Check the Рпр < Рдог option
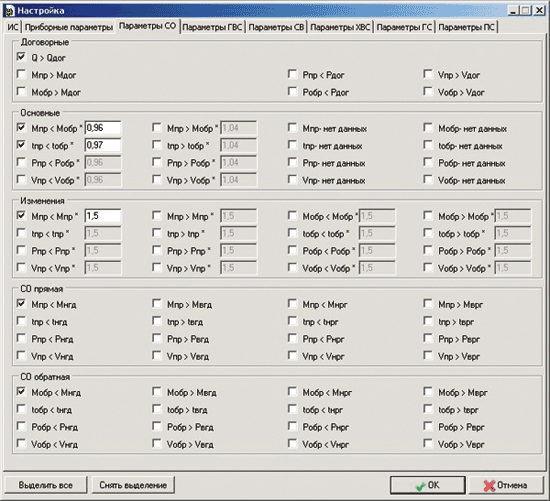 pyautogui.click(x=293, y=74)
